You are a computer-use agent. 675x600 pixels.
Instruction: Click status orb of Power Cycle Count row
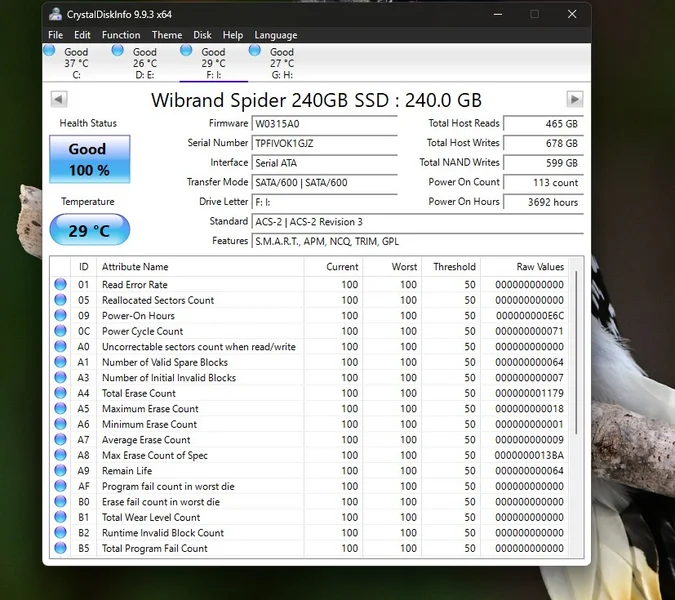tap(60, 331)
